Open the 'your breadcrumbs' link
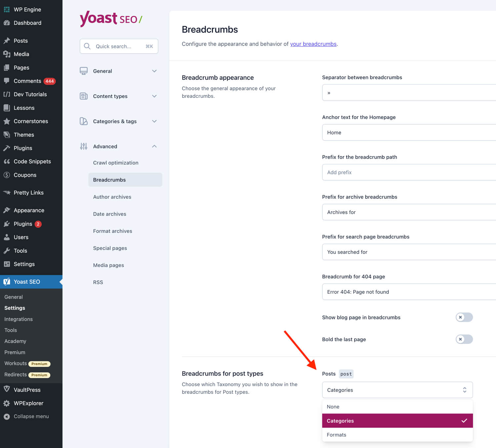Viewport: 496px width, 448px height. tap(313, 44)
